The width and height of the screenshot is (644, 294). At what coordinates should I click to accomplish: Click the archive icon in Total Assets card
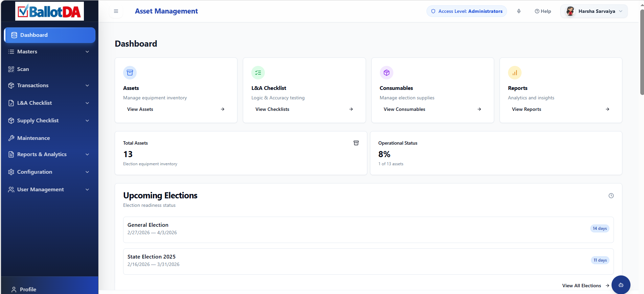point(356,143)
